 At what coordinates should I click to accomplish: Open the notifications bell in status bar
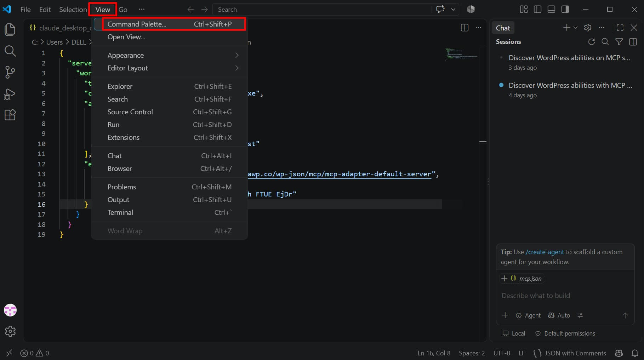tap(635, 353)
